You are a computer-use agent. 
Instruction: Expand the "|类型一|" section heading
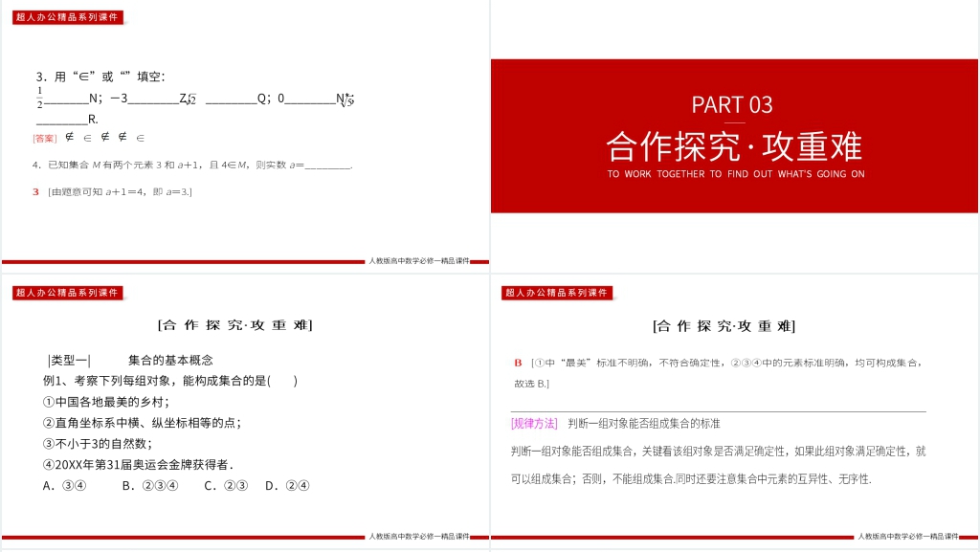pyautogui.click(x=69, y=359)
